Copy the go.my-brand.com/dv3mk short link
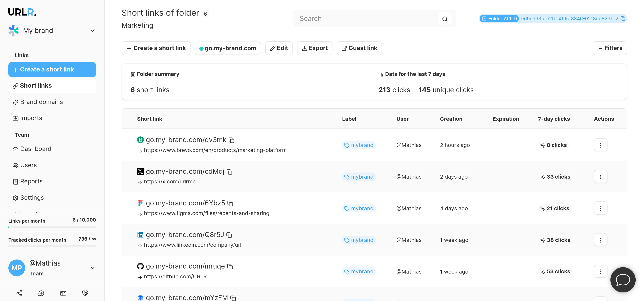The width and height of the screenshot is (644, 301). [x=231, y=140]
